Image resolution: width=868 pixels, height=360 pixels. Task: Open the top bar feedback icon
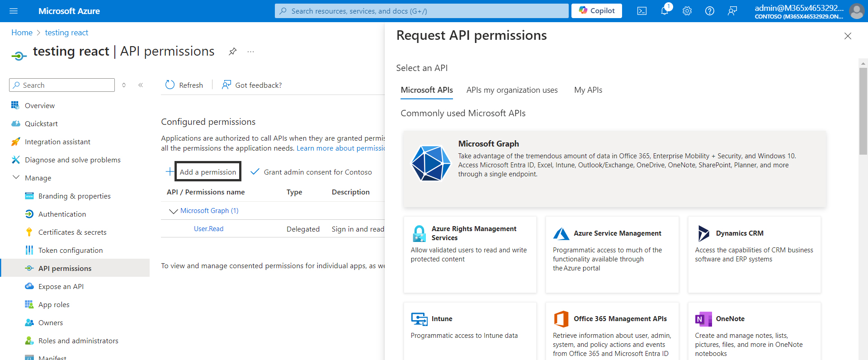732,11
